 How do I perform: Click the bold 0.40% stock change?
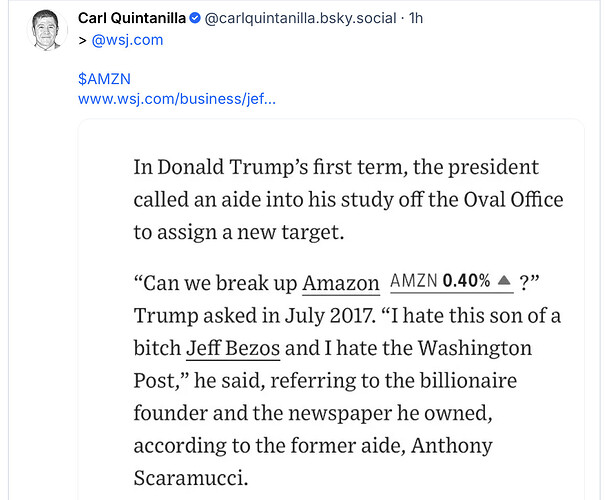[x=466, y=281]
